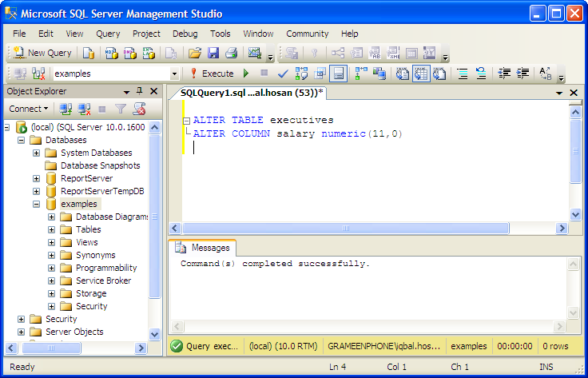Click the '0 rows' status bar entry

click(555, 346)
